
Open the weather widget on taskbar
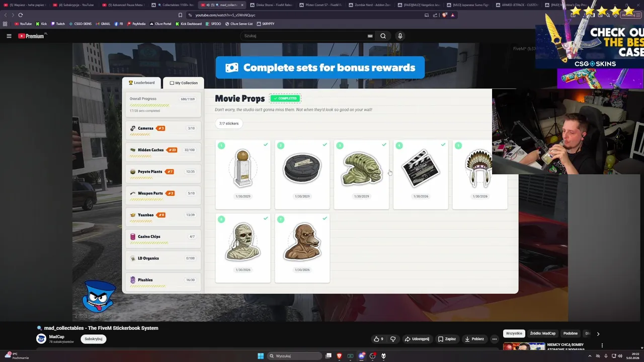[18, 355]
